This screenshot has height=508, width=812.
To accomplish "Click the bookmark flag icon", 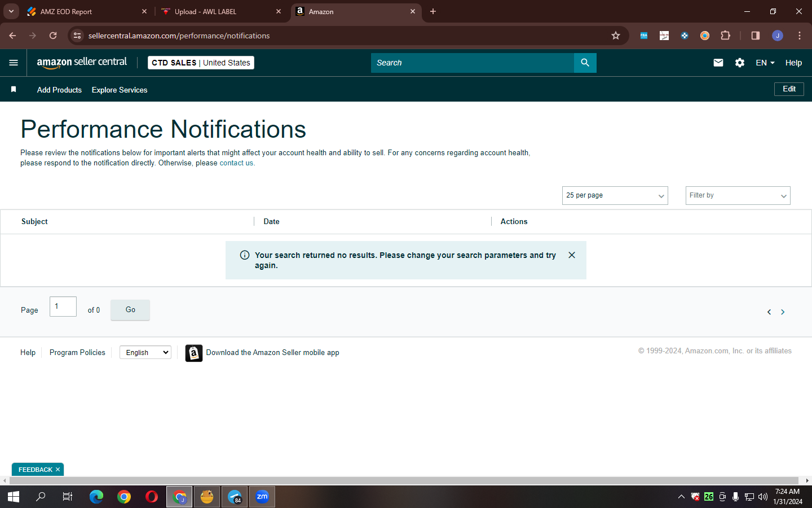I will pyautogui.click(x=14, y=89).
